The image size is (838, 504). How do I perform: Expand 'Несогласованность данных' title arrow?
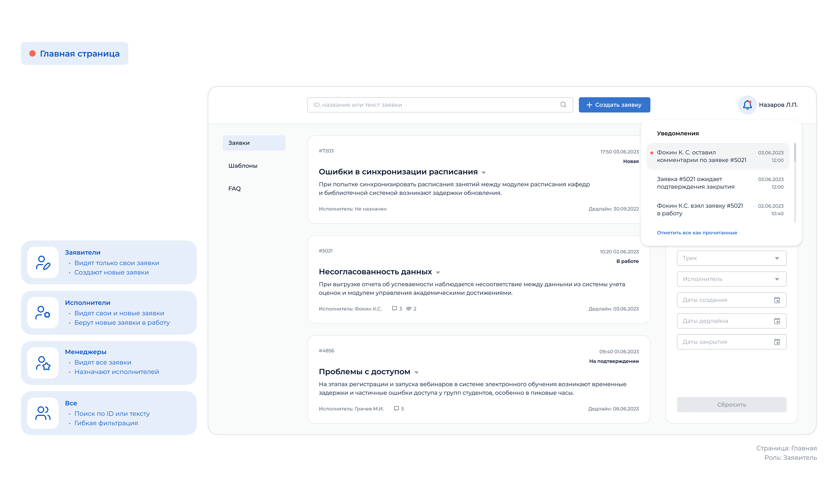tap(438, 273)
